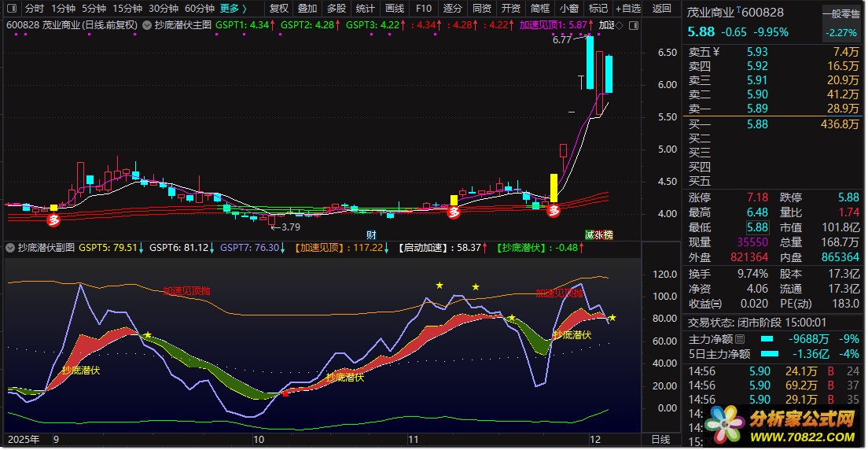Click 量比 value 1.74
868x450 pixels.
click(x=848, y=213)
